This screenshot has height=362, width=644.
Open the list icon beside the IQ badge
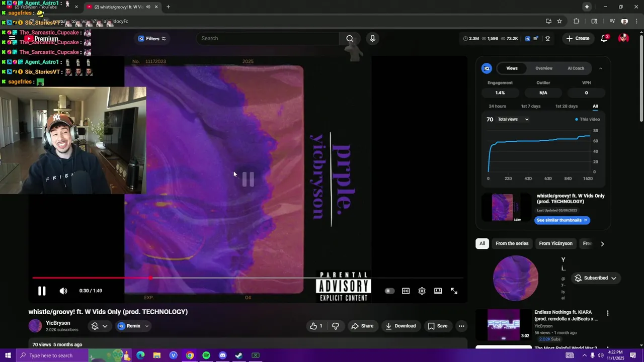pyautogui.click(x=536, y=38)
